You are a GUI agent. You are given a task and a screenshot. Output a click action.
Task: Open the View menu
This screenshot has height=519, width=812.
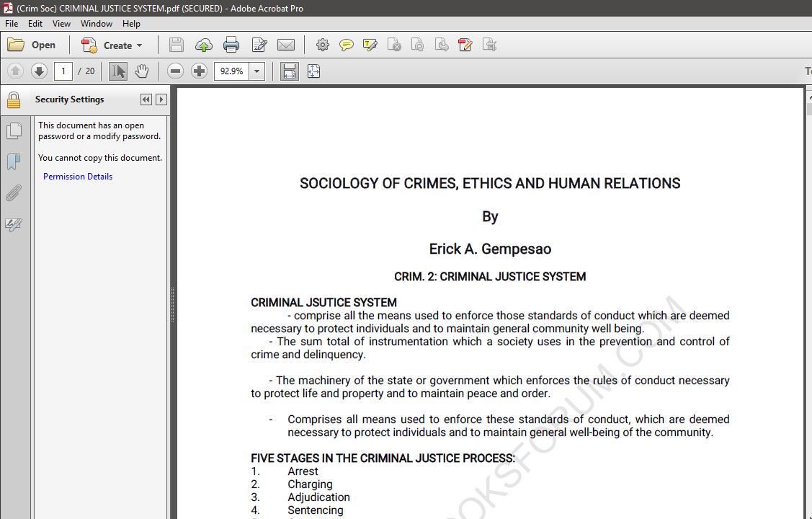(61, 24)
